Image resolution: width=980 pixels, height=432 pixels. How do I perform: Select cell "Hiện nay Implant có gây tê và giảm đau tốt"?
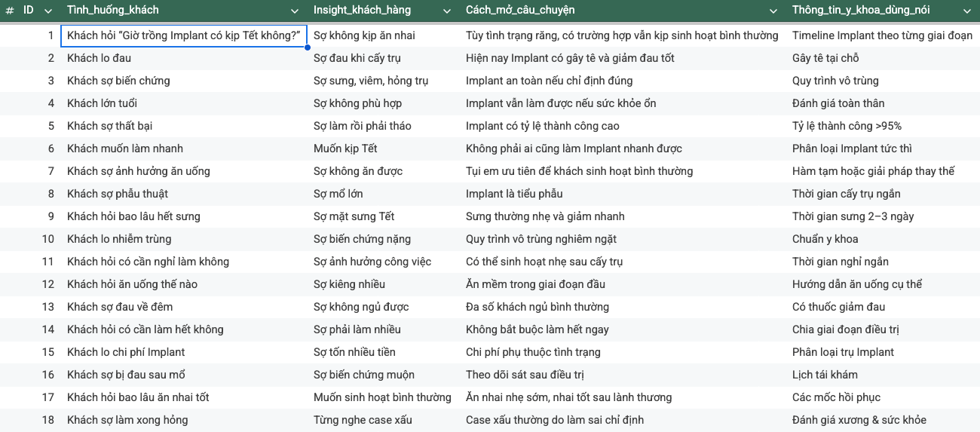(x=623, y=58)
